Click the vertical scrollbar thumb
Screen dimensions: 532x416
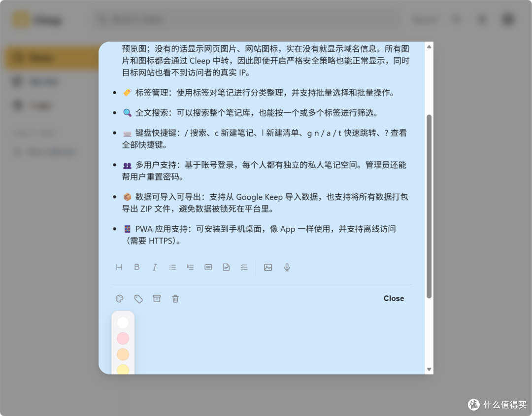pos(429,207)
